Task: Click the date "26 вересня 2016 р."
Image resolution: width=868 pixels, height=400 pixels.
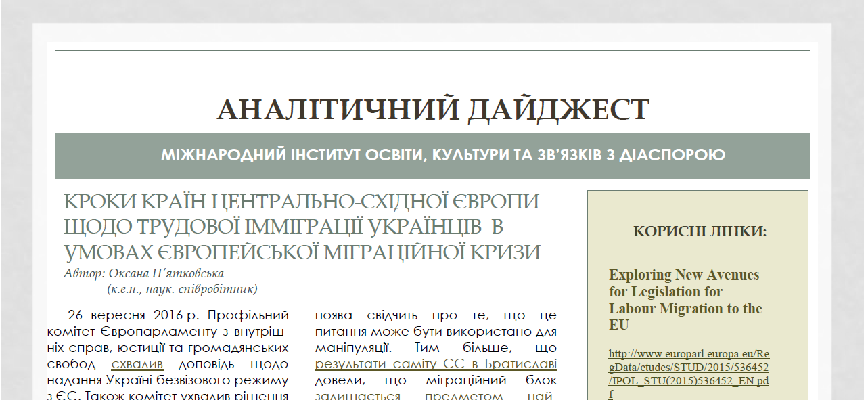Action: point(135,315)
